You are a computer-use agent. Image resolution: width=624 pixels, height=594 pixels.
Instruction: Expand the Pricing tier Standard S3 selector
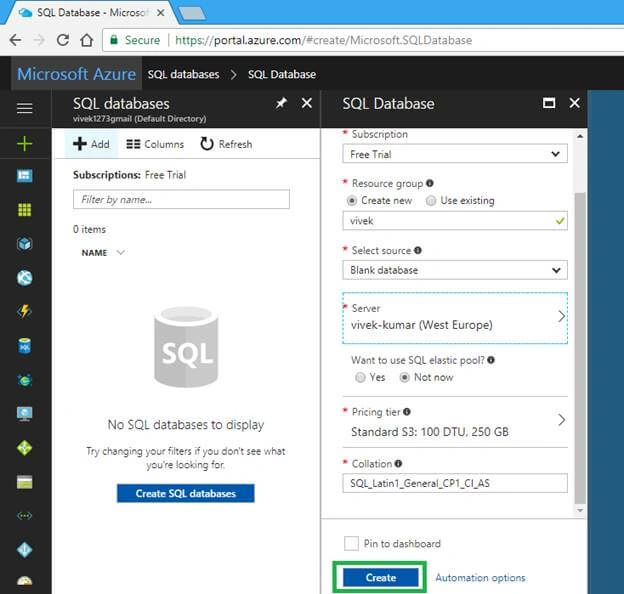(455, 422)
